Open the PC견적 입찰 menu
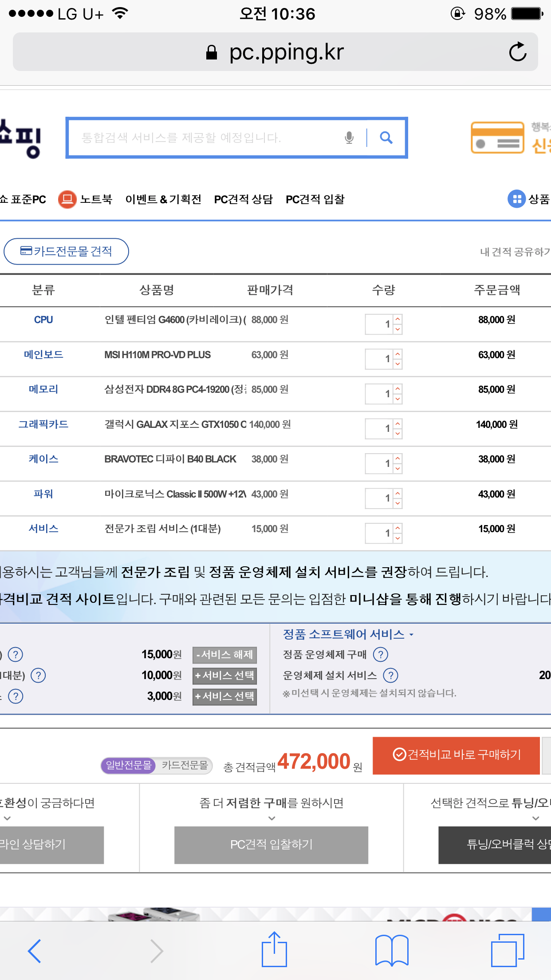Viewport: 551px width, 980px height. 315,199
